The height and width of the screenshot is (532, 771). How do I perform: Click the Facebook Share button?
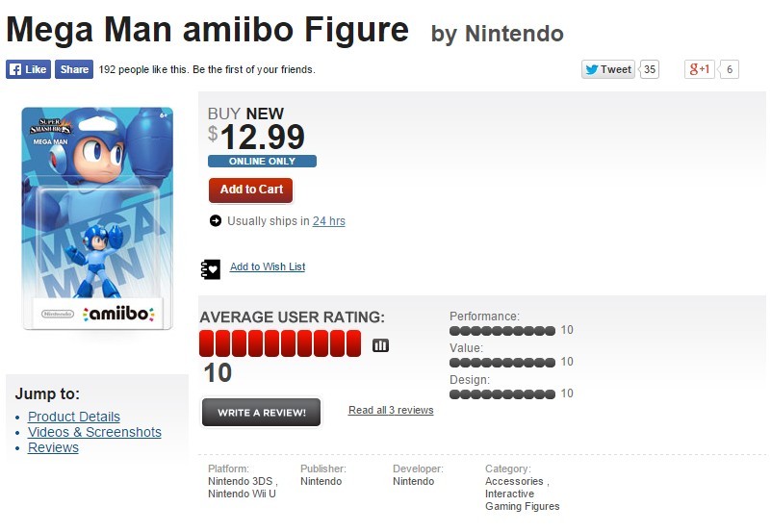pyautogui.click(x=73, y=69)
